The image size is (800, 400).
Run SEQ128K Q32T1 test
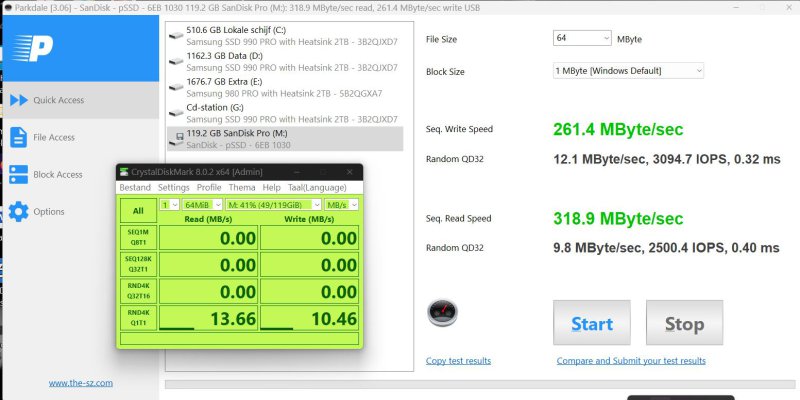(138, 264)
